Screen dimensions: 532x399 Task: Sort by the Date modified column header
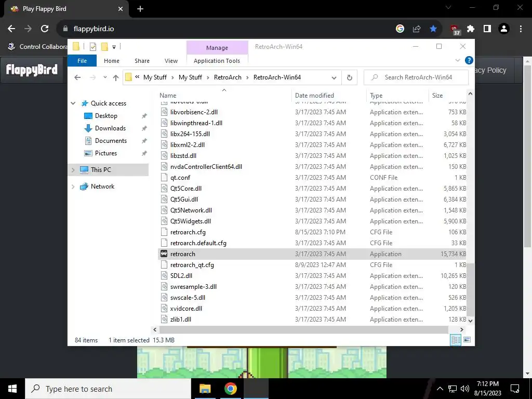(x=329, y=96)
